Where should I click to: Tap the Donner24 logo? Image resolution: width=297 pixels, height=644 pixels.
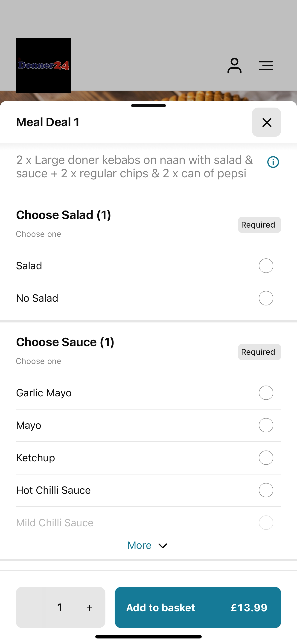[44, 65]
